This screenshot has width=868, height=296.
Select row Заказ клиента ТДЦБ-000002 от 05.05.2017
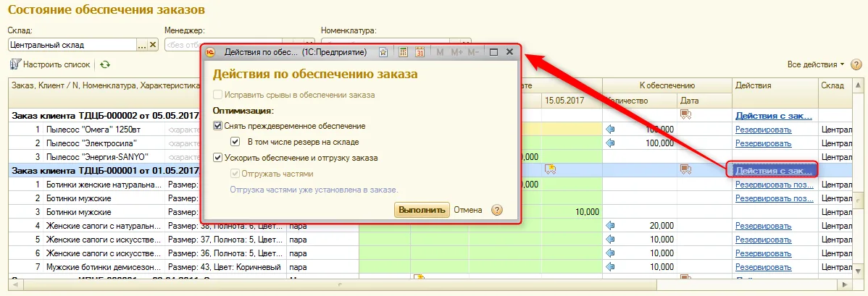[x=104, y=115]
